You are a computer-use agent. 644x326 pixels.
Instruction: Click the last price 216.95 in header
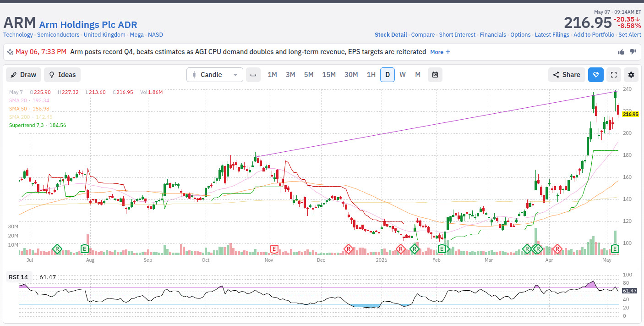tap(588, 22)
